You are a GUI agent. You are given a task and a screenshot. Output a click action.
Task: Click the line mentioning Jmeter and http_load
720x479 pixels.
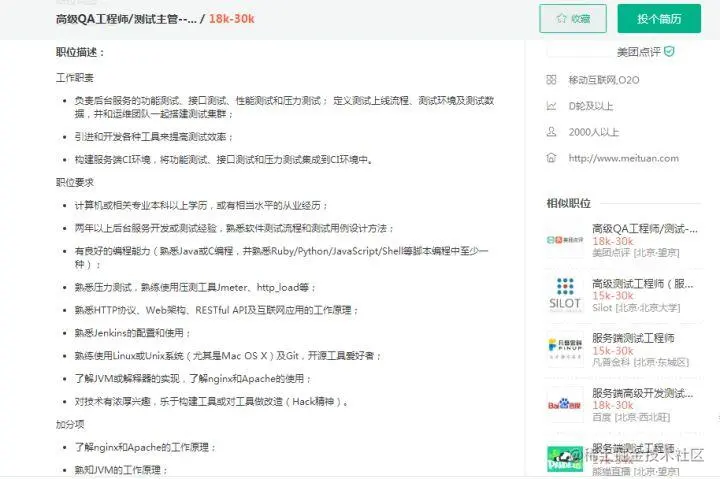click(x=195, y=287)
